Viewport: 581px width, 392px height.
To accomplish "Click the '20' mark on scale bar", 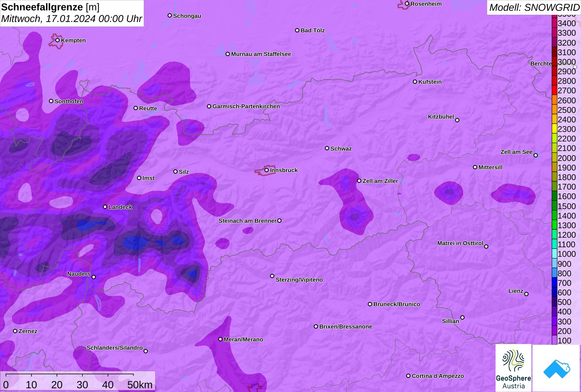I will coord(57,385).
